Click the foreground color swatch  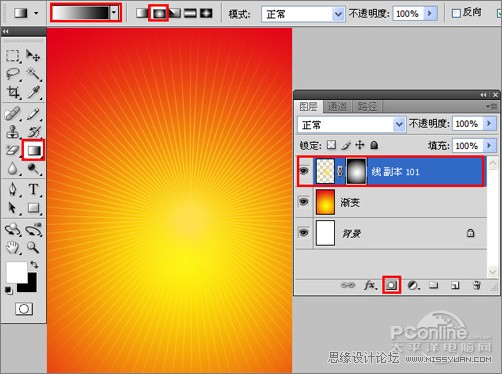coord(16,272)
